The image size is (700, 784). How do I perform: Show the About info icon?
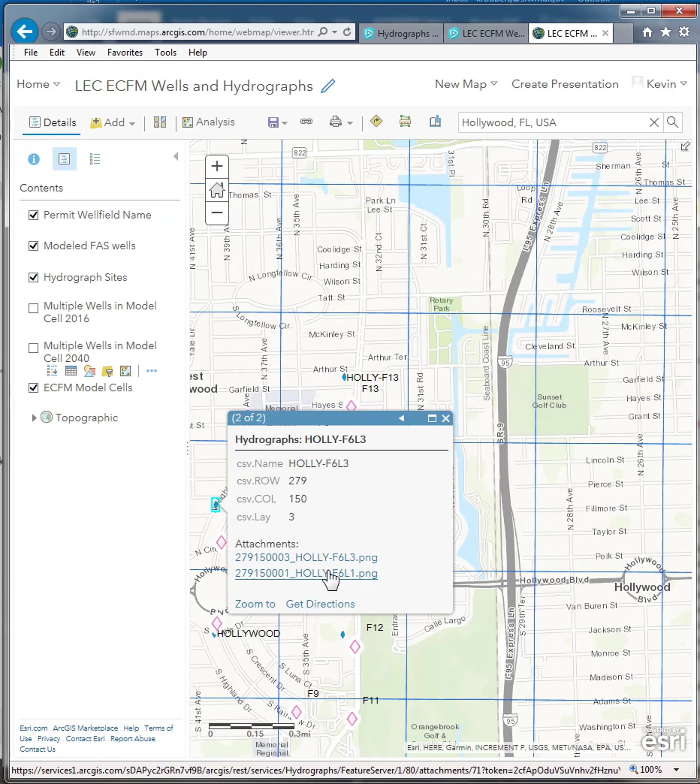pos(34,159)
